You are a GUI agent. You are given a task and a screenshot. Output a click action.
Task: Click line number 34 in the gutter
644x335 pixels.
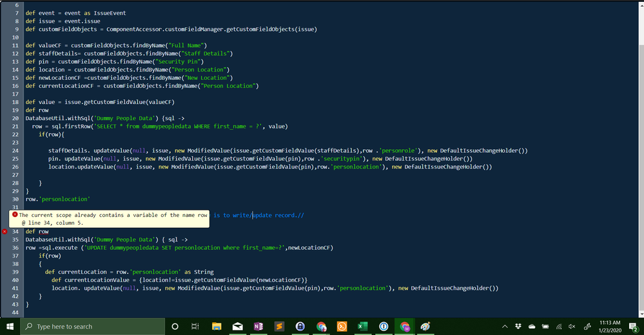click(x=15, y=232)
